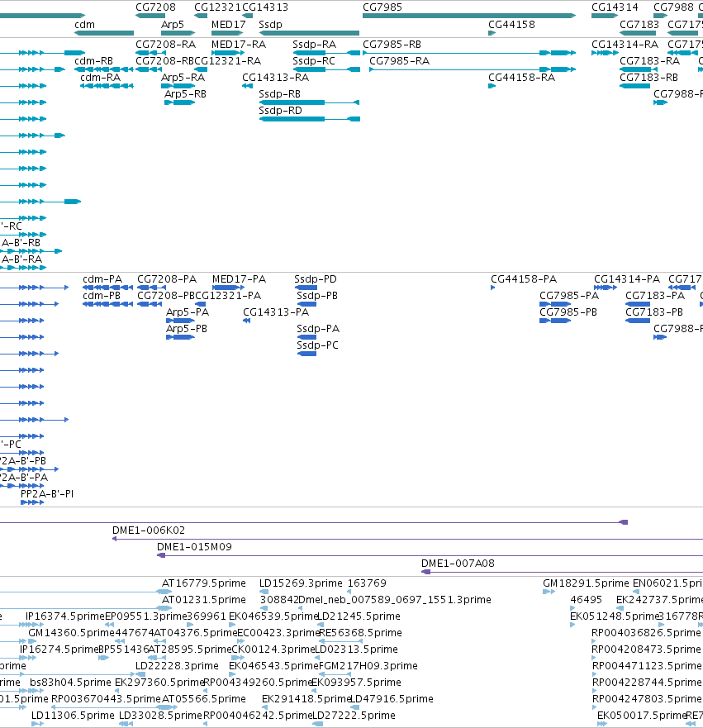
Task: Select the LD22228.3prime EST label
Action: click(177, 666)
